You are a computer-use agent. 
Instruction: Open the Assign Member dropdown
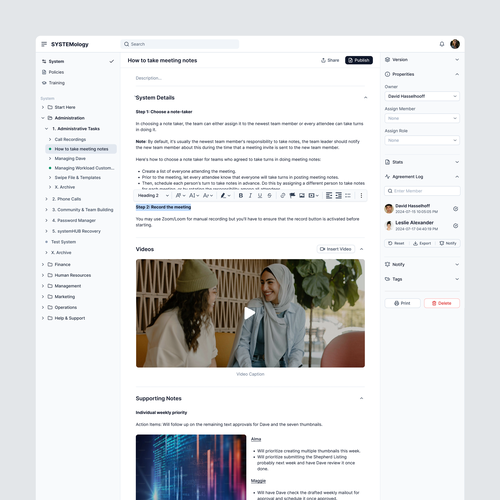tap(422, 118)
